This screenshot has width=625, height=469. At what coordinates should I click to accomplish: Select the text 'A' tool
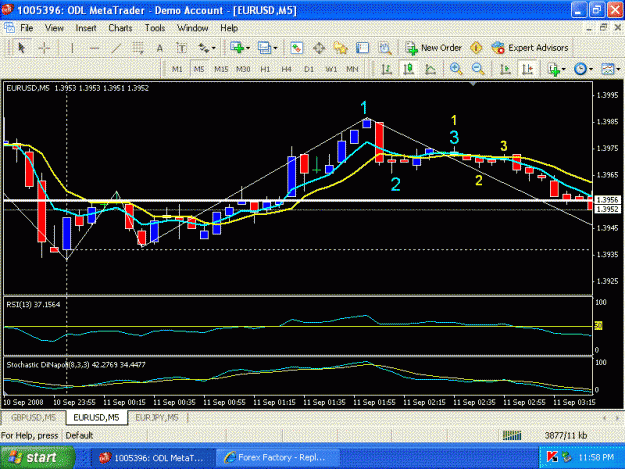coord(159,48)
